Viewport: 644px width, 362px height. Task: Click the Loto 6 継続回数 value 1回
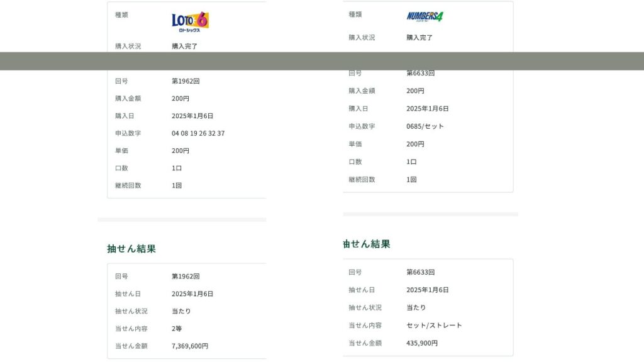click(x=177, y=185)
